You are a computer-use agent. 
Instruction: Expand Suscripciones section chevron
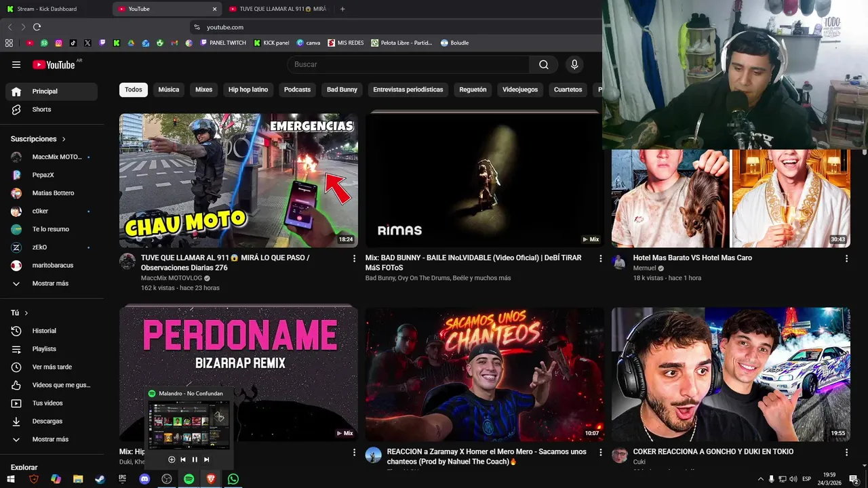64,139
